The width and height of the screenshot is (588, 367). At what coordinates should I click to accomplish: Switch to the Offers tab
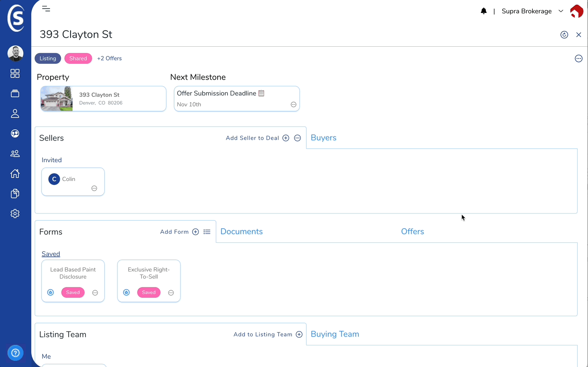412,231
